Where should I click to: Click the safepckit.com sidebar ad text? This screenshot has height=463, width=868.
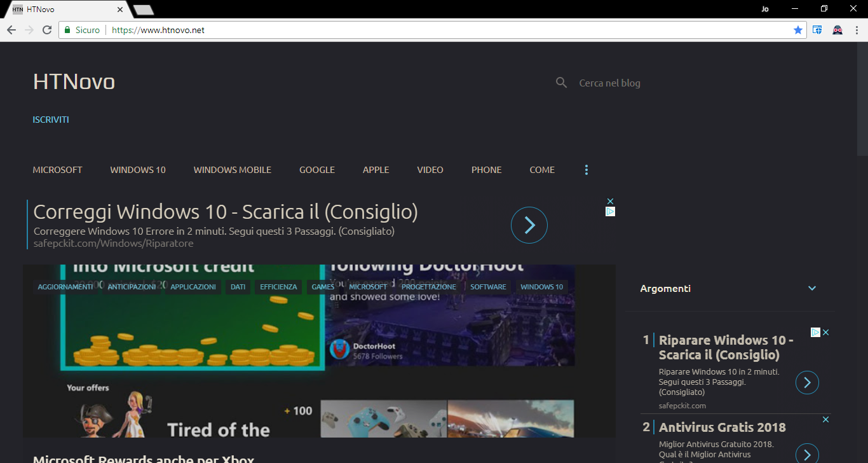[x=682, y=406]
